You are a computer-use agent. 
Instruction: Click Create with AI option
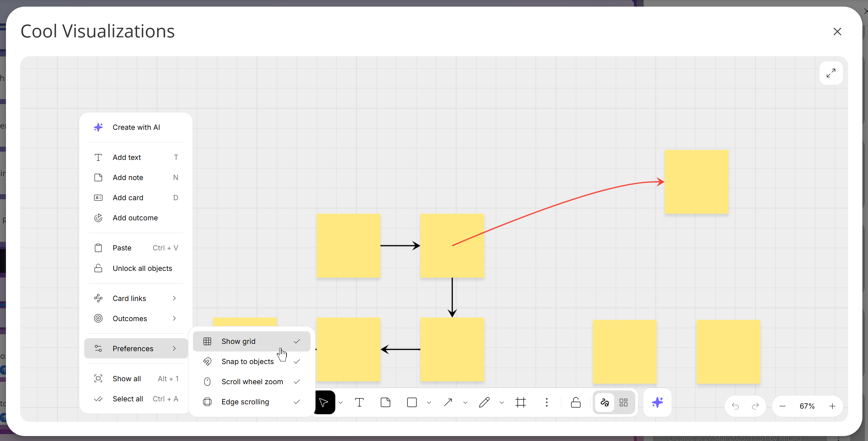[x=136, y=128]
